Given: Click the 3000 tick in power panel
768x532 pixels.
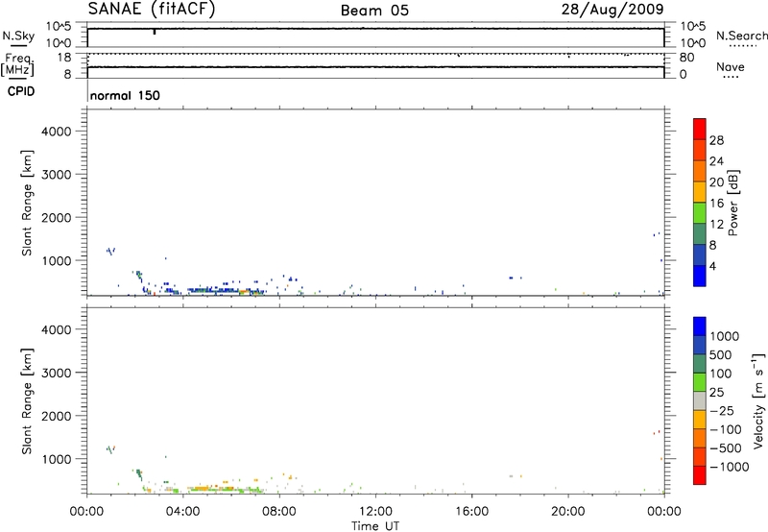Looking at the screenshot, I should [57, 175].
